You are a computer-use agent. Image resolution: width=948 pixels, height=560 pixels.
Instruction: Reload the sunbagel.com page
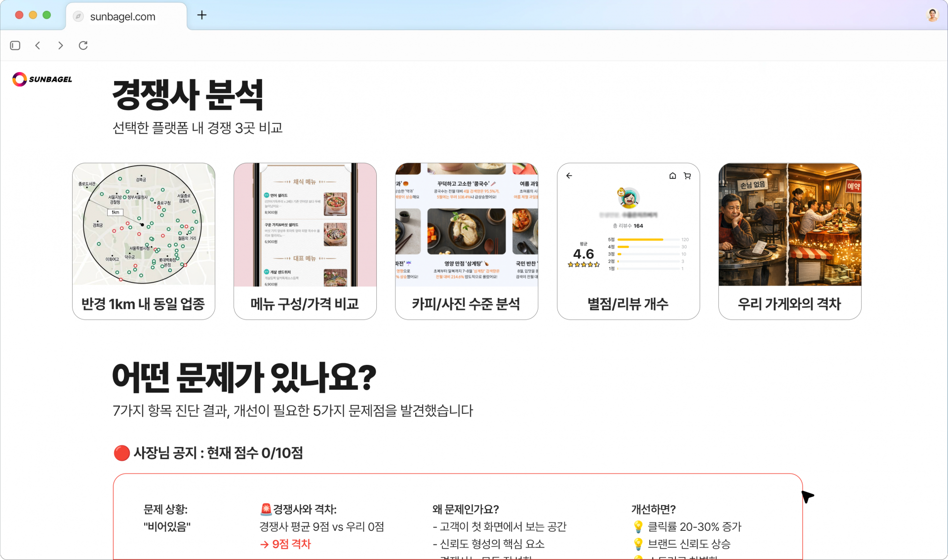coord(83,45)
